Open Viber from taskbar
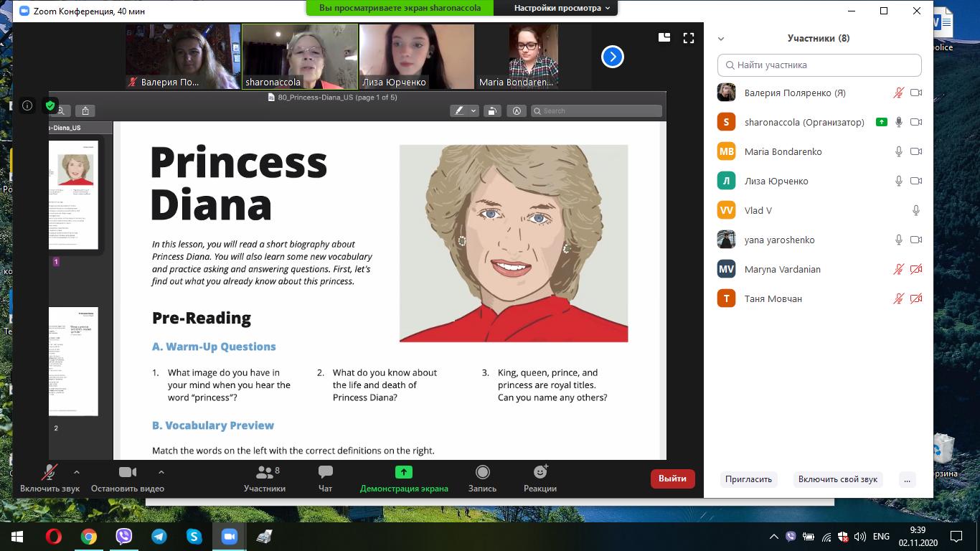 [x=123, y=537]
